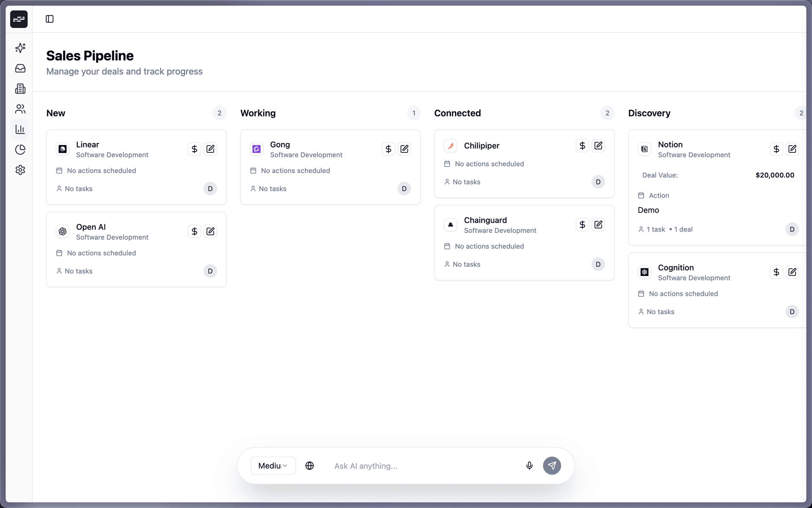Select the pipeline bar chart sidebar item
The height and width of the screenshot is (508, 812).
[x=20, y=129]
